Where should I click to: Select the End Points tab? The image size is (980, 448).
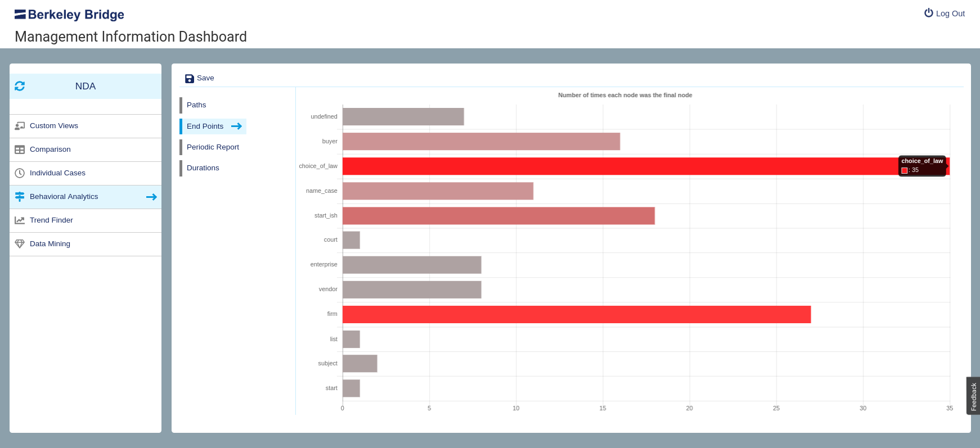(x=213, y=126)
